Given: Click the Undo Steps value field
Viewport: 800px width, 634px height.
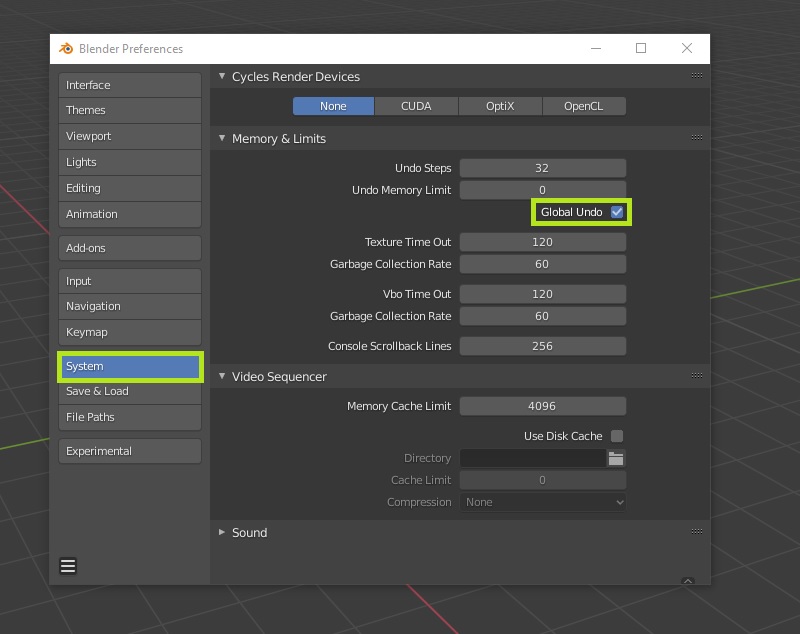Looking at the screenshot, I should 543,168.
